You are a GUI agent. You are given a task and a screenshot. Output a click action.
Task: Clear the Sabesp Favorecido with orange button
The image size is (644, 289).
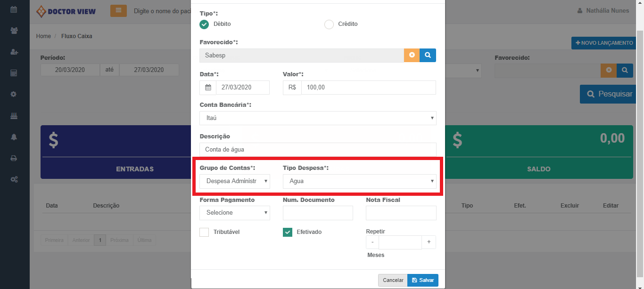pyautogui.click(x=412, y=55)
